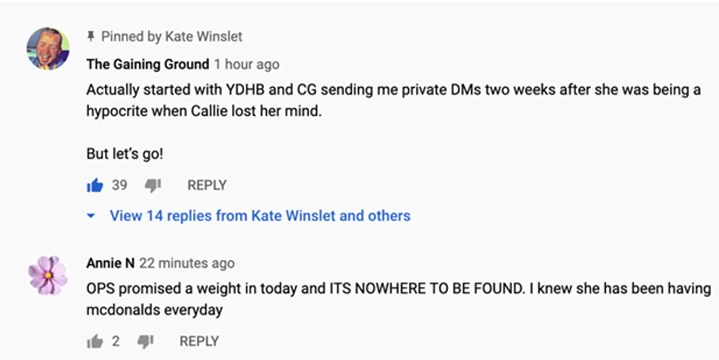The height and width of the screenshot is (360, 719).
Task: Open Annie N's channel name
Action: coord(110,263)
